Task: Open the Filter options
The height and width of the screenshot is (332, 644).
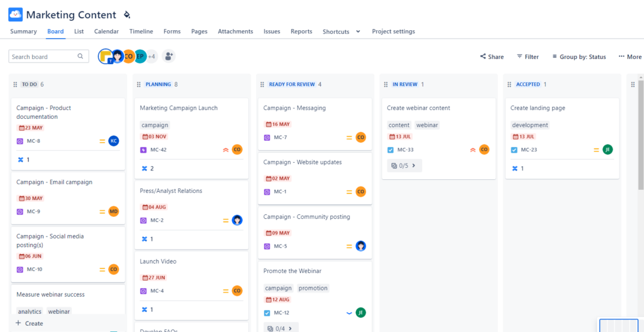Action: coord(528,57)
